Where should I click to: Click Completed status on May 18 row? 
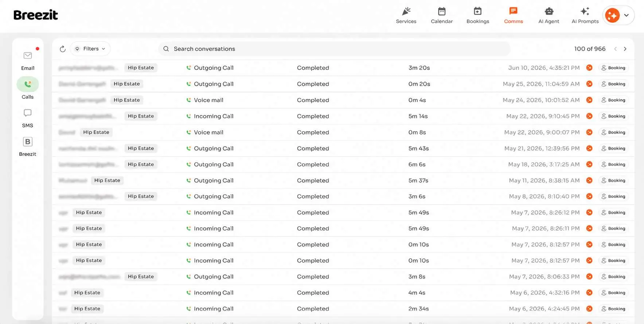click(x=313, y=164)
